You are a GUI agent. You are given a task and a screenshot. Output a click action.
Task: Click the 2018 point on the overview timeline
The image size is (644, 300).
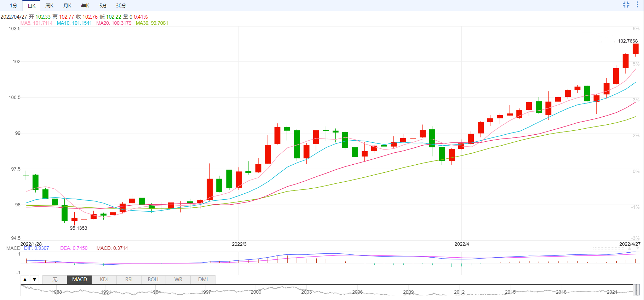click(x=561, y=292)
